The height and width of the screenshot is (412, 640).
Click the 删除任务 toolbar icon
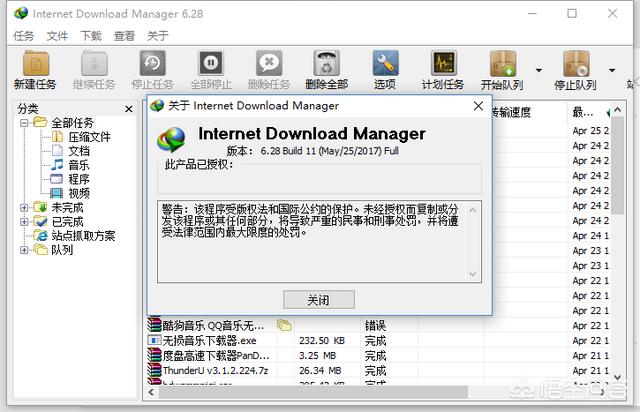click(x=269, y=63)
